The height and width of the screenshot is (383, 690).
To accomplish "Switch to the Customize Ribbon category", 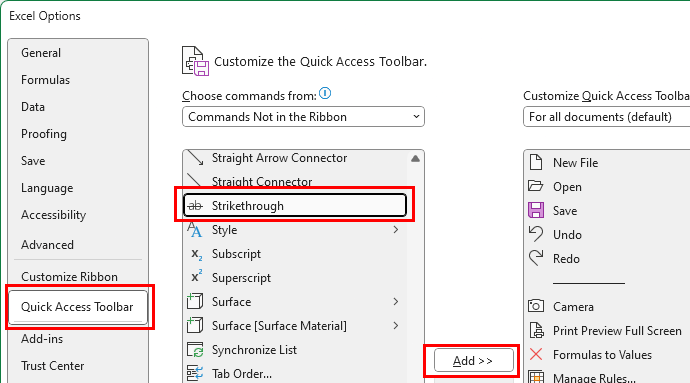I will (x=70, y=277).
